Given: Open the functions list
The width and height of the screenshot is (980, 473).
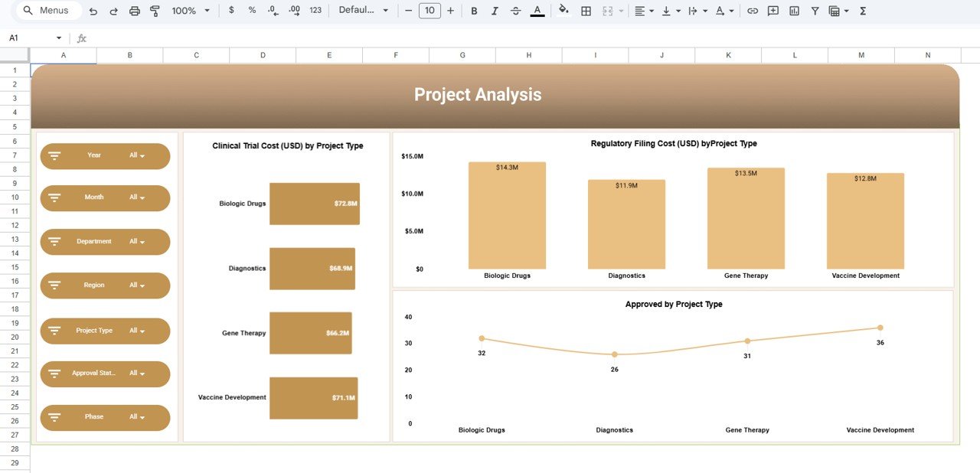Looking at the screenshot, I should pyautogui.click(x=862, y=11).
